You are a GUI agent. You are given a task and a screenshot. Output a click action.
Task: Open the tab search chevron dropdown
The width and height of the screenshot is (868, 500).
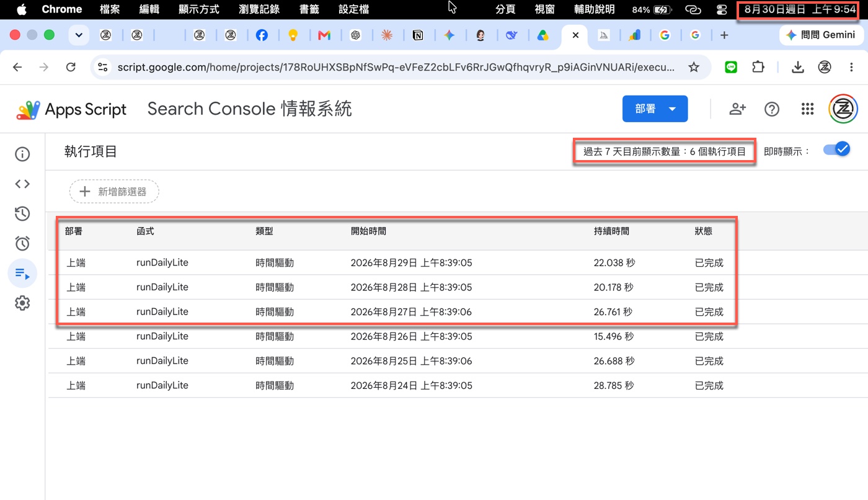[x=78, y=35]
